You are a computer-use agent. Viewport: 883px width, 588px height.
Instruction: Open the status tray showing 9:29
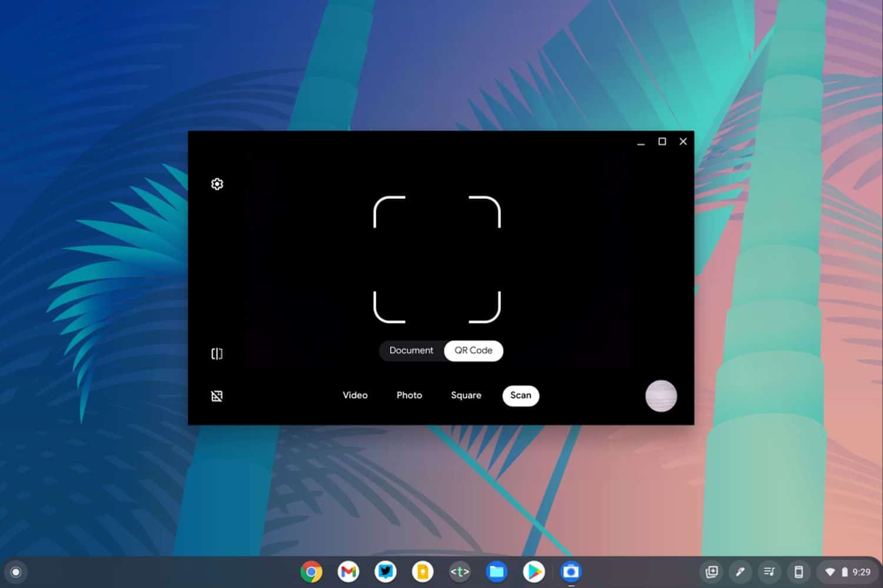(x=848, y=572)
